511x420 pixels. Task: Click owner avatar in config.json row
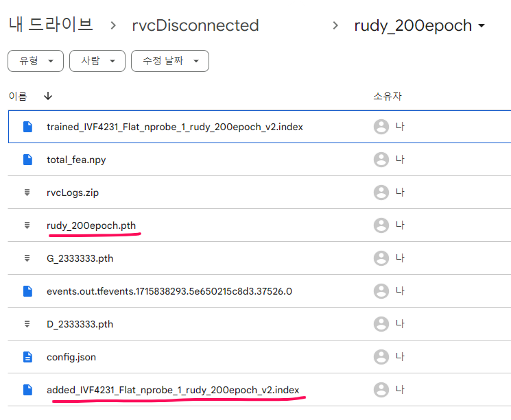(381, 357)
